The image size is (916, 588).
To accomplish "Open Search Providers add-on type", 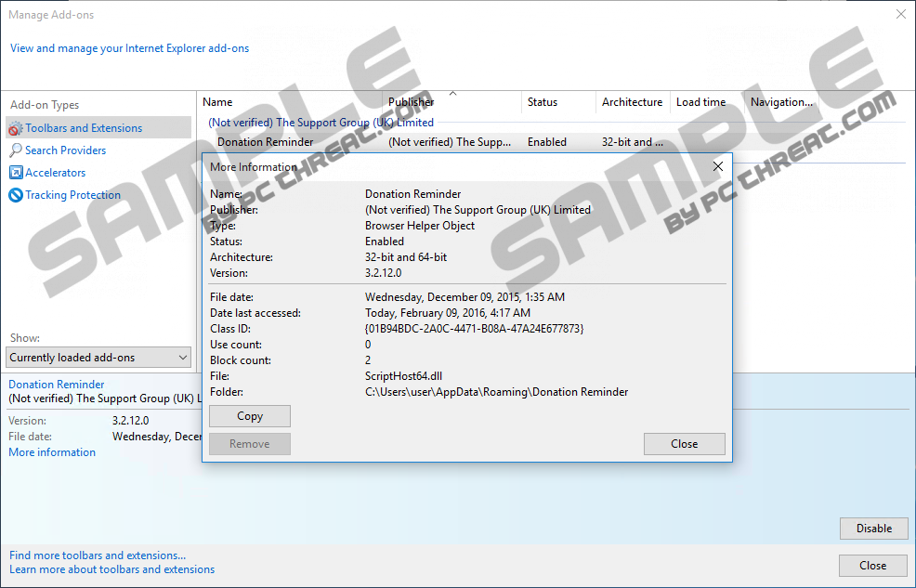I will coord(65,150).
